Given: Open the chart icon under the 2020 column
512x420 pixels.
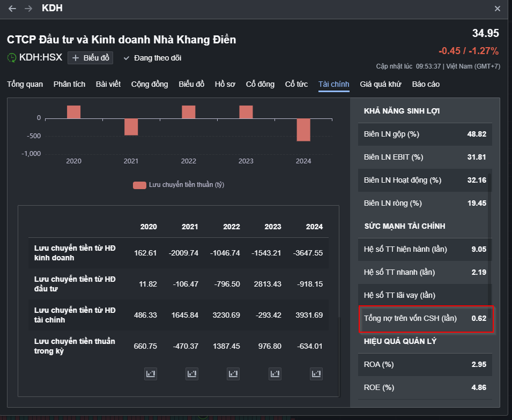Looking at the screenshot, I should pos(150,374).
